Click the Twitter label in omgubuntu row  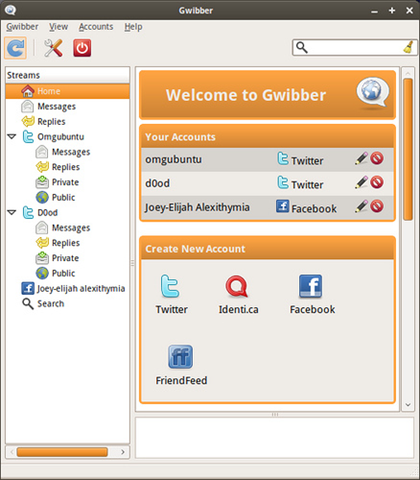307,161
